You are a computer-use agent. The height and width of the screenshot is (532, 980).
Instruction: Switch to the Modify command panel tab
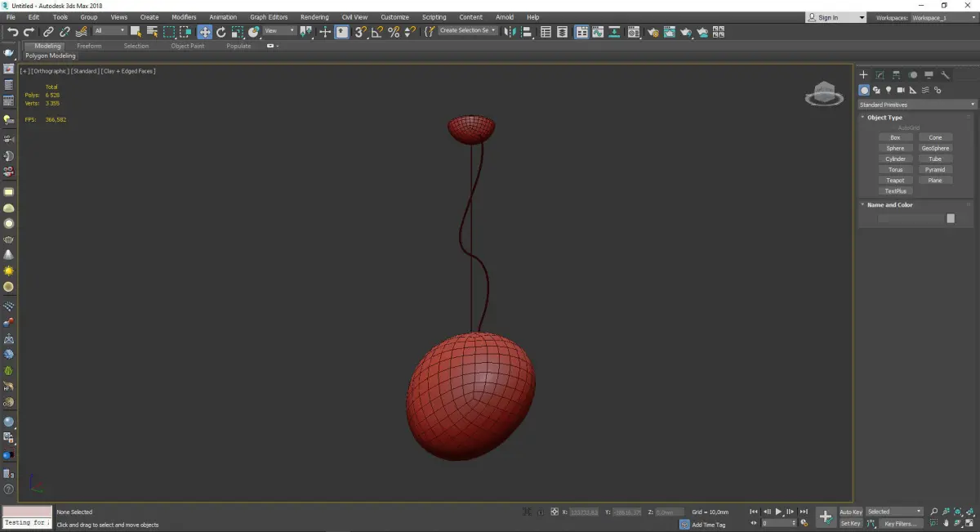click(880, 75)
